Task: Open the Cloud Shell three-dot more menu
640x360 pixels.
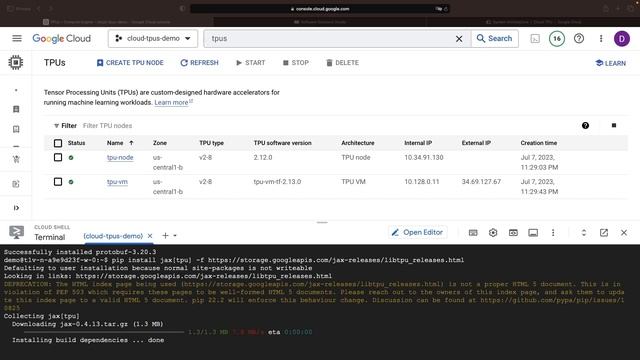Action: pyautogui.click(x=553, y=233)
